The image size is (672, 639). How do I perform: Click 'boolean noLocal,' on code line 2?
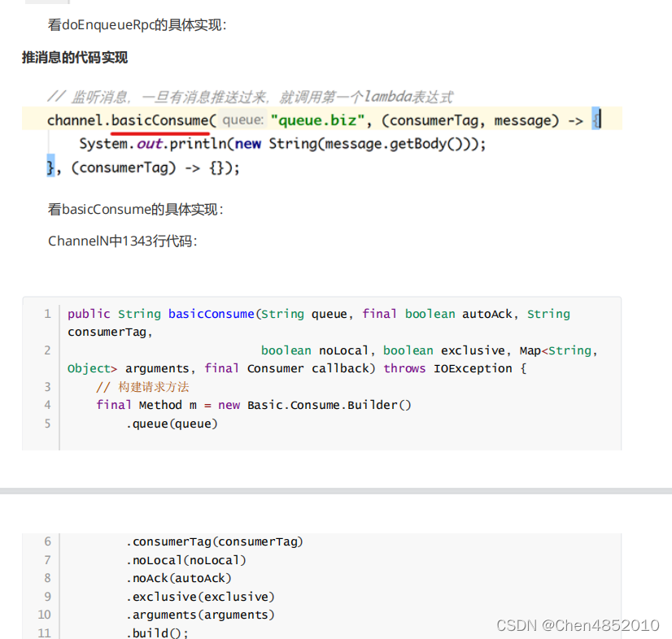click(x=318, y=350)
